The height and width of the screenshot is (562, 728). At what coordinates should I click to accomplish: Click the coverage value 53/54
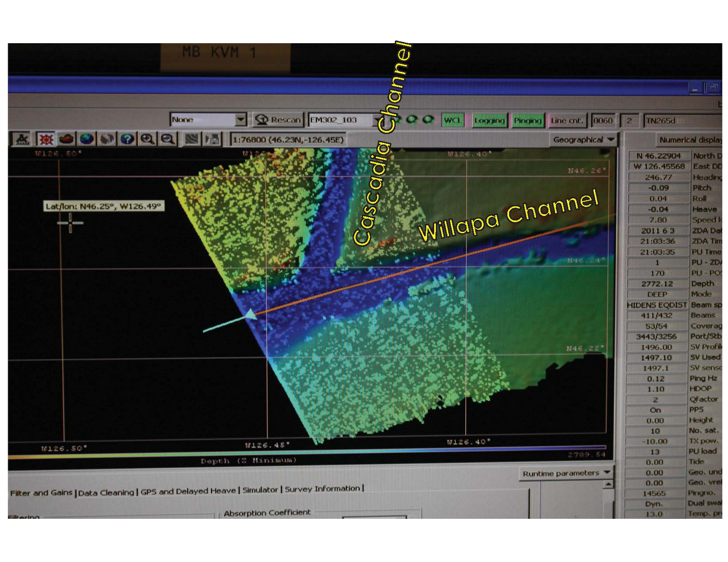click(x=657, y=326)
